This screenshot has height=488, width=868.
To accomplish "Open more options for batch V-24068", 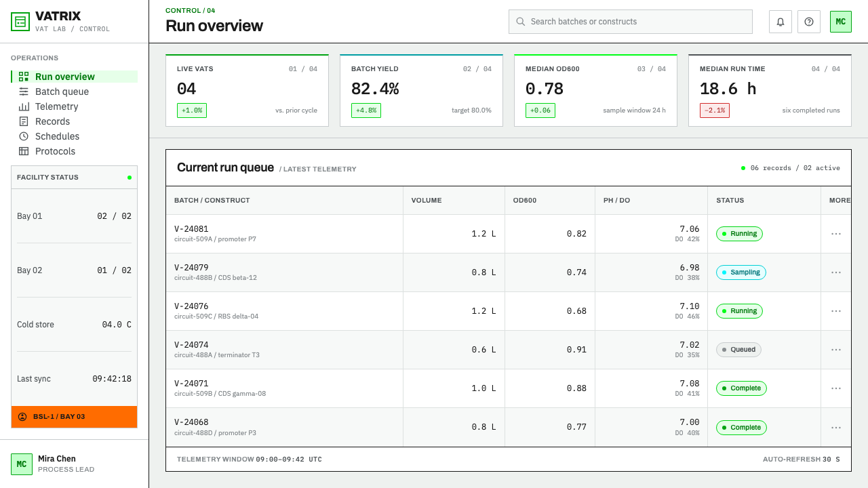I will click(836, 428).
